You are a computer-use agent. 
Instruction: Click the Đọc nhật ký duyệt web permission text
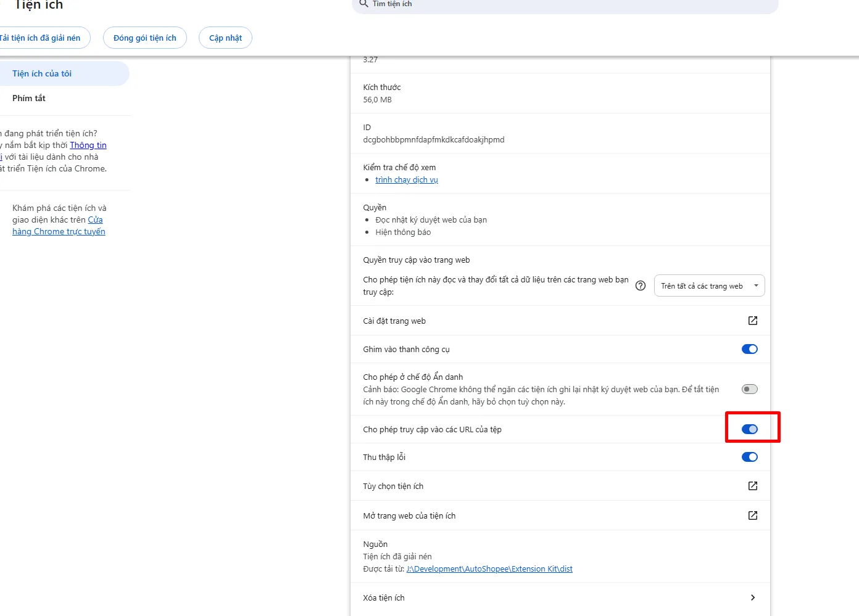click(x=431, y=220)
